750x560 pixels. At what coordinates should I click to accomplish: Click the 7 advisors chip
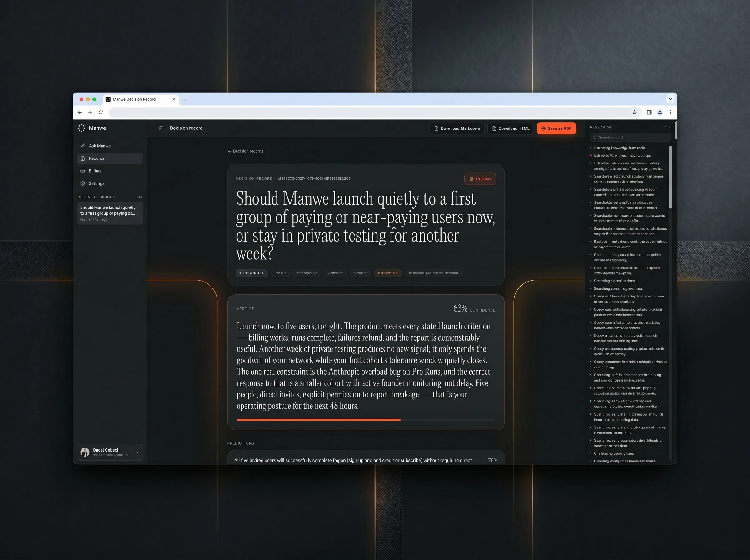pyautogui.click(x=335, y=273)
